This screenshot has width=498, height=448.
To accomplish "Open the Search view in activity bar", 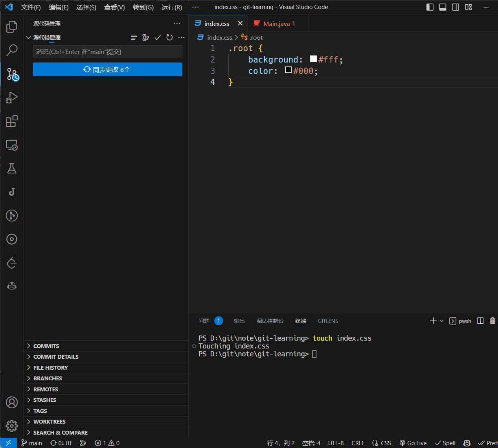I will [12, 50].
